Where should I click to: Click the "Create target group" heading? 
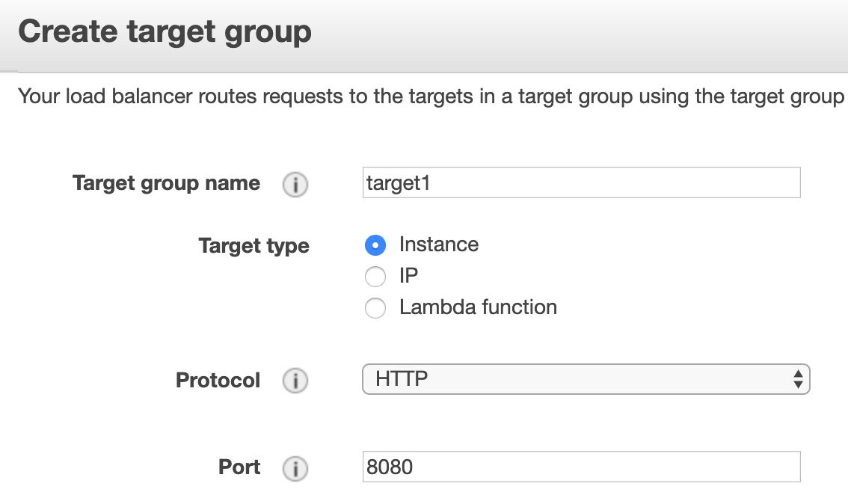(165, 33)
